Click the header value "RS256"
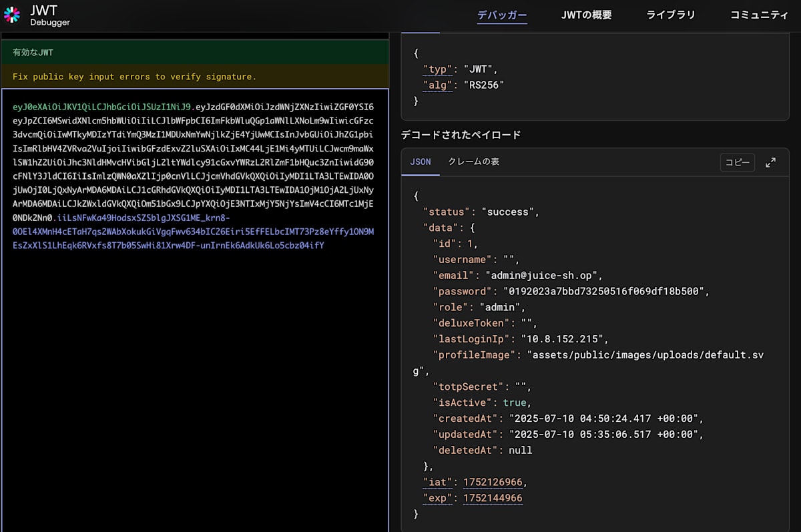Image resolution: width=801 pixels, height=532 pixels. point(483,85)
